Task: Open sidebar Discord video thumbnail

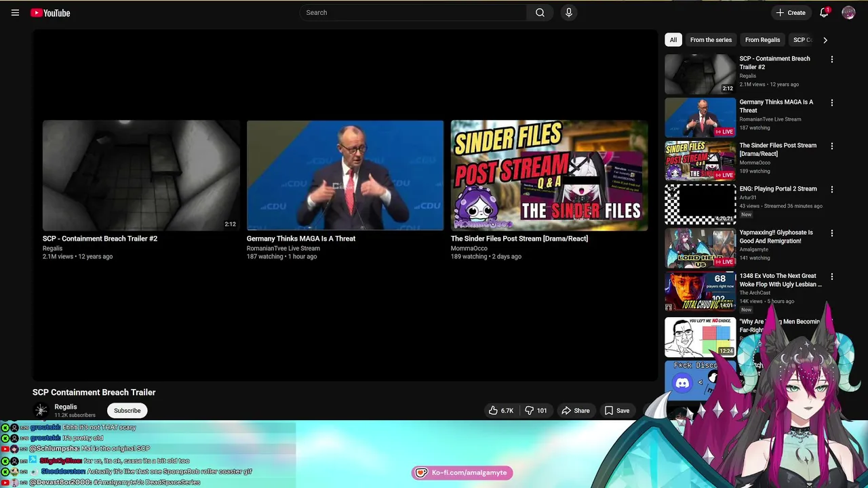Action: [698, 380]
